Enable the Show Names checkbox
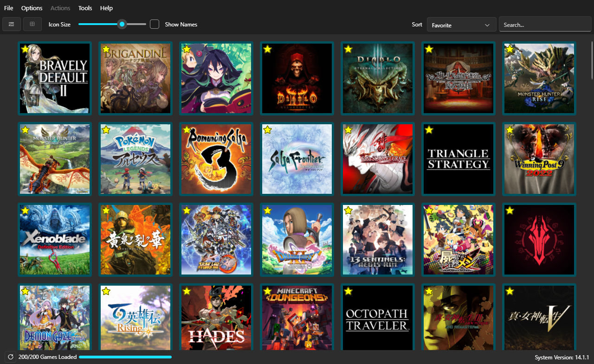The image size is (594, 364). pyautogui.click(x=155, y=24)
